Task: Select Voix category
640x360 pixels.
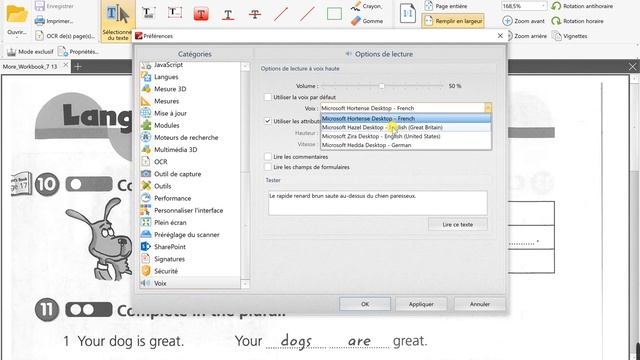Action: 190,283
